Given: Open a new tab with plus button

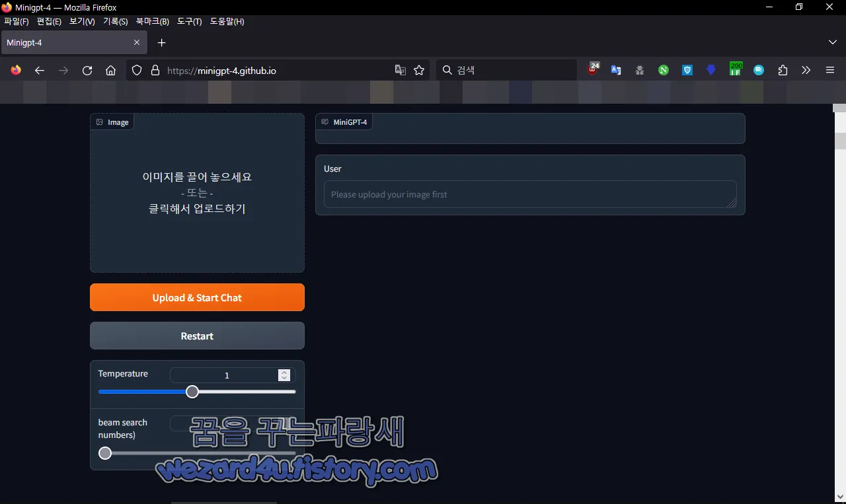Looking at the screenshot, I should [x=162, y=42].
